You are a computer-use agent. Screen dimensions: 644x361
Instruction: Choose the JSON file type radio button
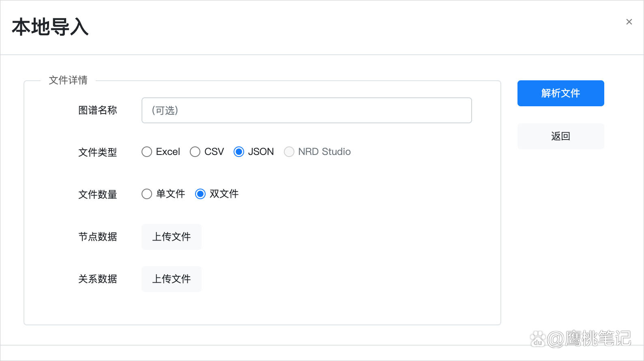(x=239, y=152)
